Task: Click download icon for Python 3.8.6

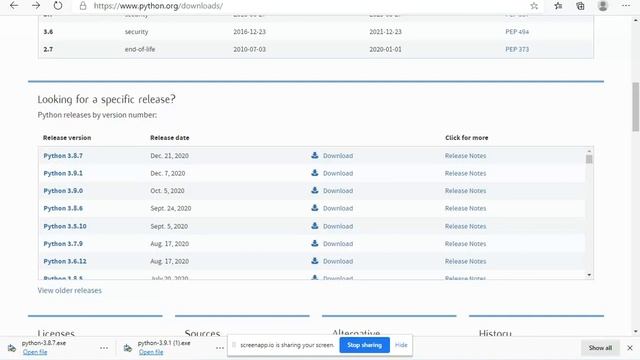Action: click(x=315, y=208)
